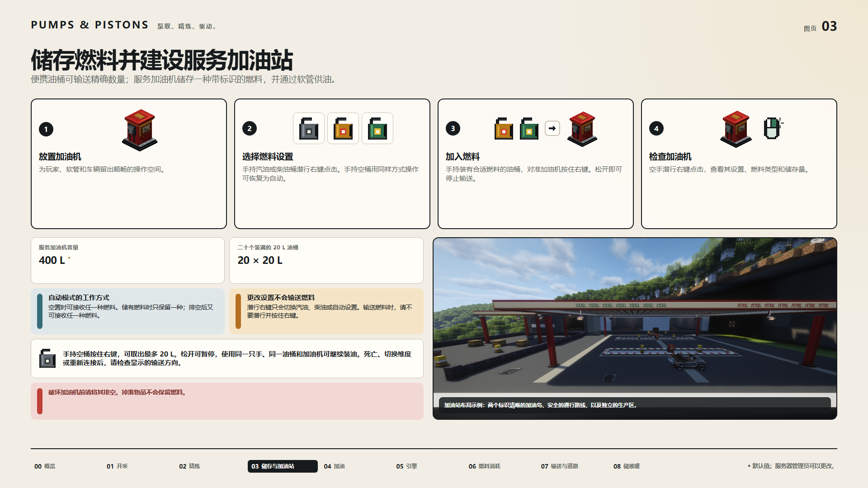Switch to the 01 开采 tab
Image resolution: width=868 pixels, height=488 pixels.
[117, 466]
